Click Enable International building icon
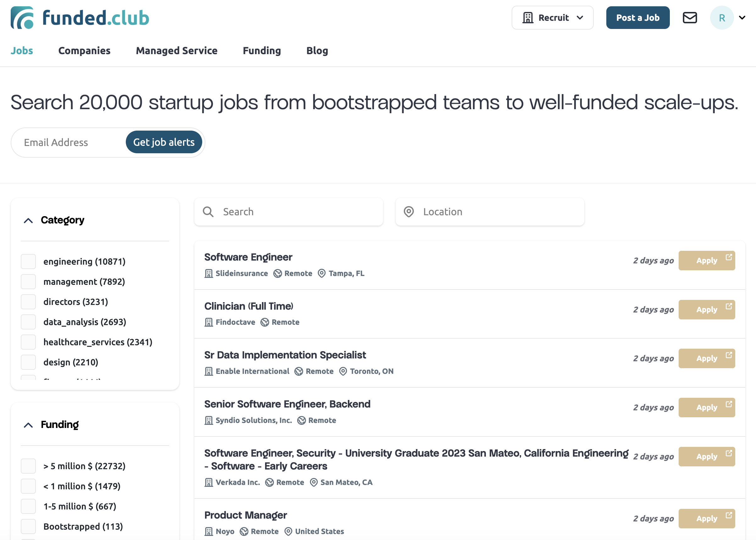Image resolution: width=756 pixels, height=540 pixels. pos(208,371)
